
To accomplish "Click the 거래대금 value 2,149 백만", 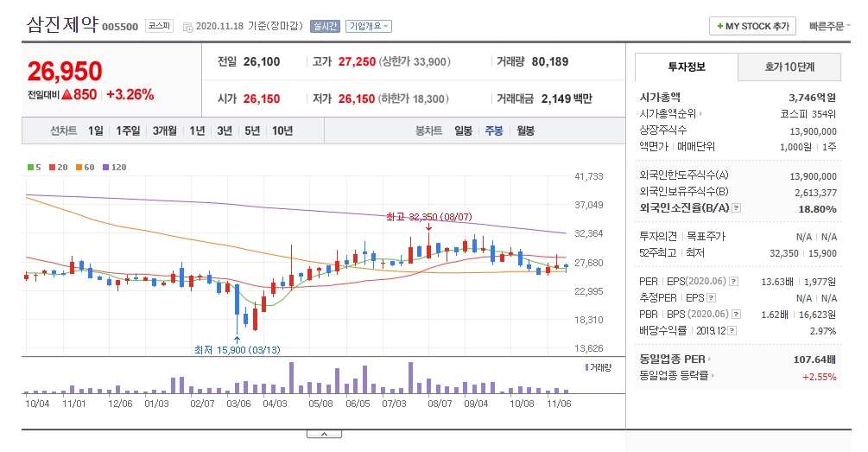I will (567, 99).
